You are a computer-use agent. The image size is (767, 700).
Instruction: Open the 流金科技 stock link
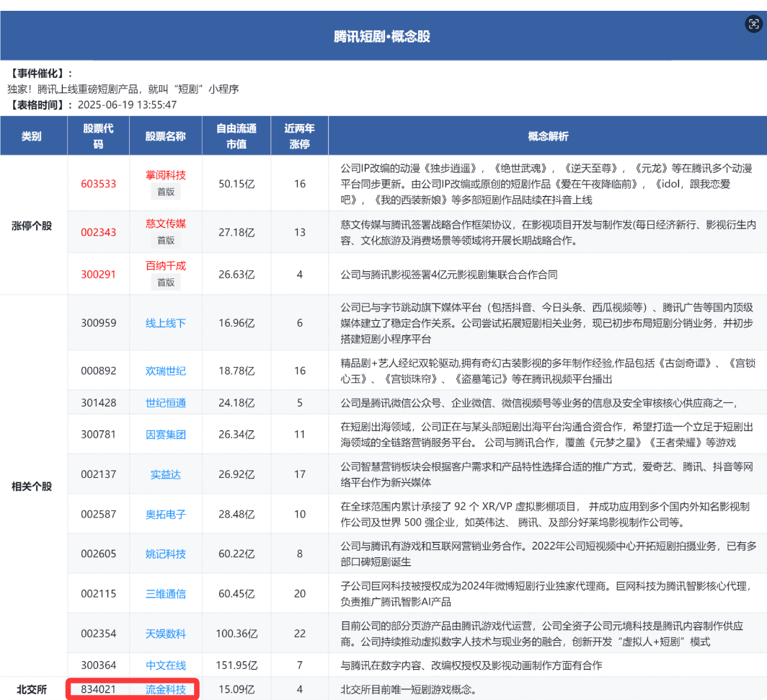click(x=166, y=689)
